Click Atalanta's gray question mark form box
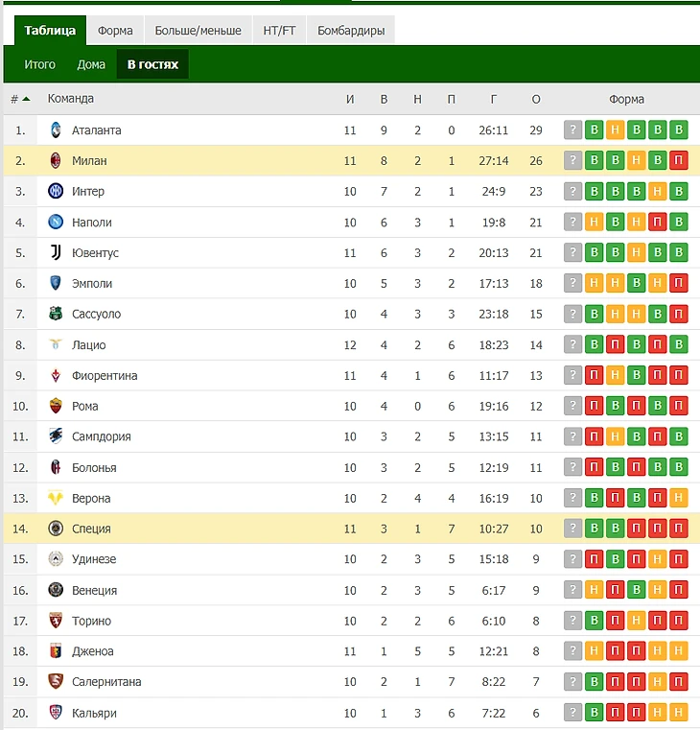Screen dimensions: 700x730 click(573, 130)
